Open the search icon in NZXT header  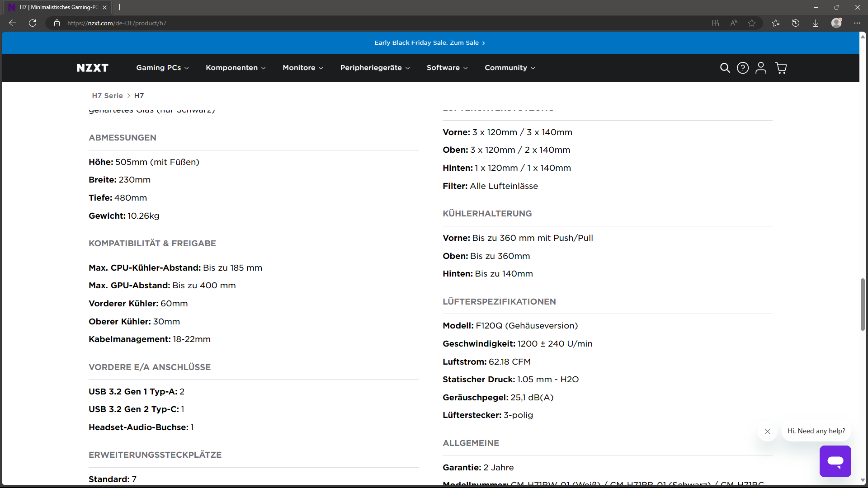[725, 68]
